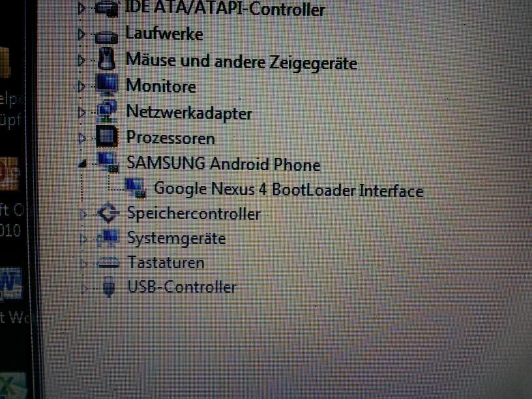The image size is (532, 399).
Task: Select the Laufwerke drive icon
Action: click(106, 37)
